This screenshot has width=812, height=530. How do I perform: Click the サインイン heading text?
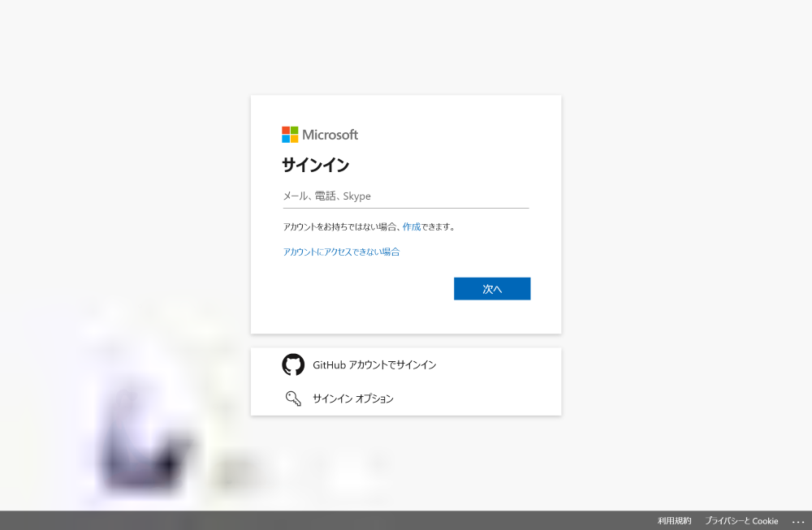click(x=315, y=165)
